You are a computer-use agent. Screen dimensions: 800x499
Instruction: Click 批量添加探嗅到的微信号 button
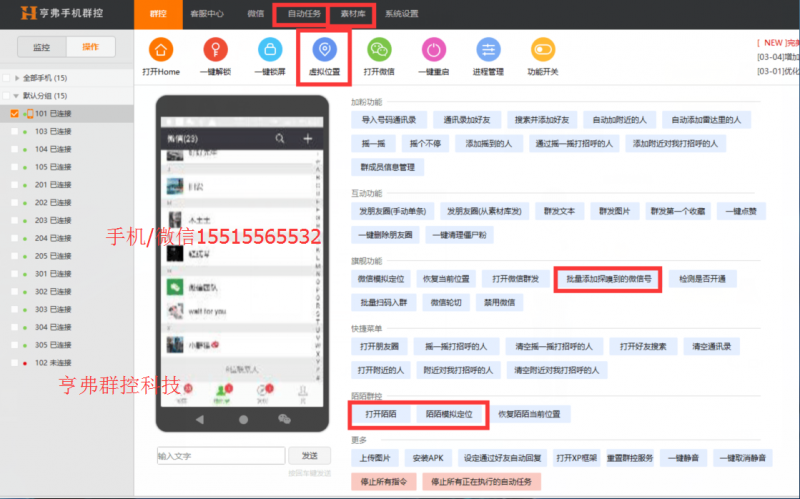point(608,279)
